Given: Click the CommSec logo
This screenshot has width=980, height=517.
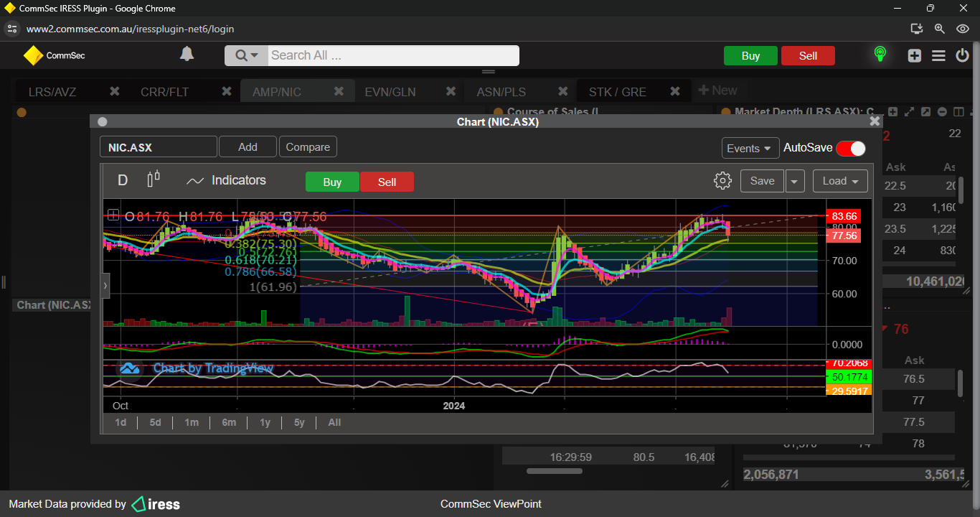Looking at the screenshot, I should coord(54,55).
